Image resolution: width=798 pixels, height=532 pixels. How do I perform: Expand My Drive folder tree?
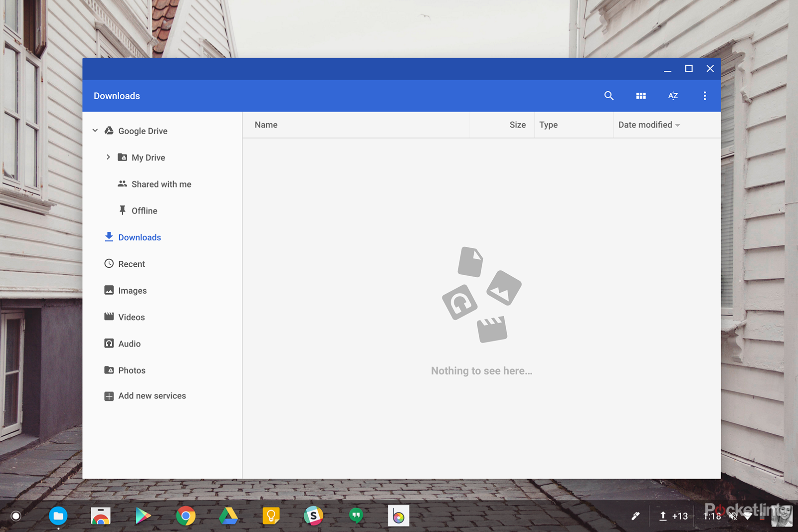tap(108, 157)
